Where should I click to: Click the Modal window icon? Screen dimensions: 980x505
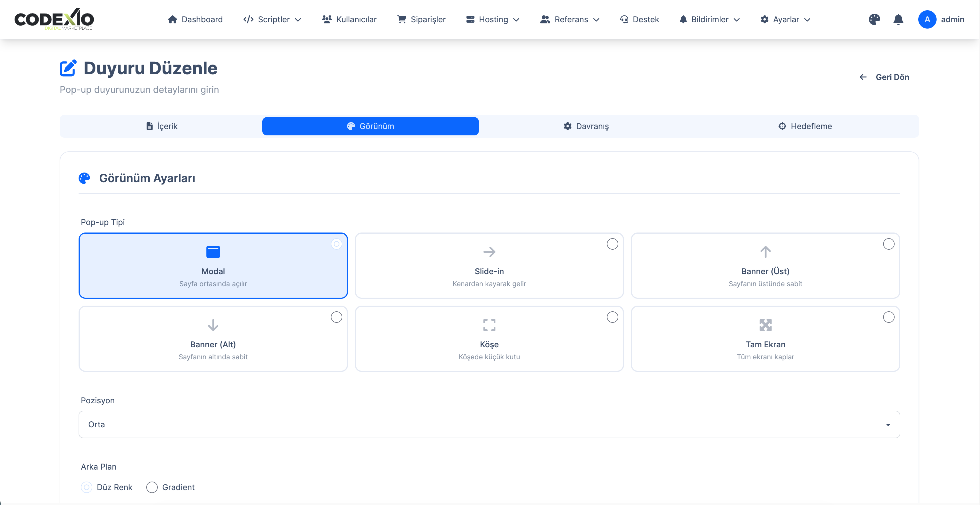(213, 252)
